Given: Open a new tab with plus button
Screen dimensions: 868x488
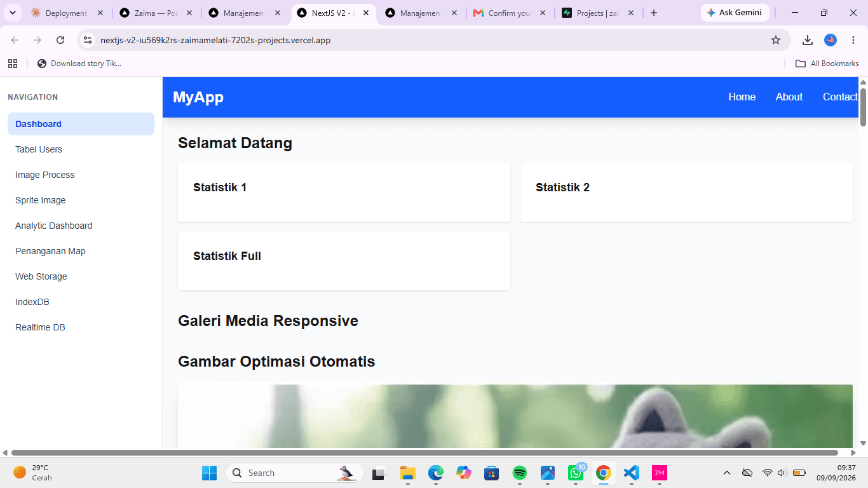Looking at the screenshot, I should (x=654, y=13).
